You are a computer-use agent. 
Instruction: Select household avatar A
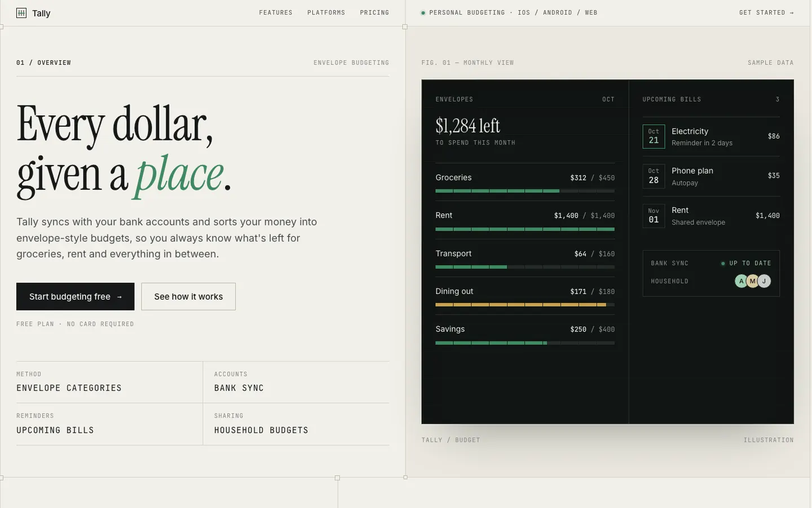click(x=742, y=281)
